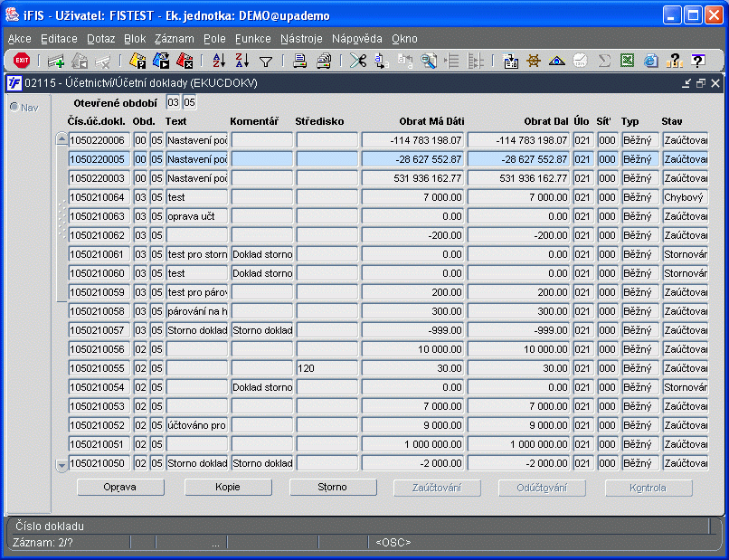Select document number 1050210059
Screen dimensions: 729x560
99,292
